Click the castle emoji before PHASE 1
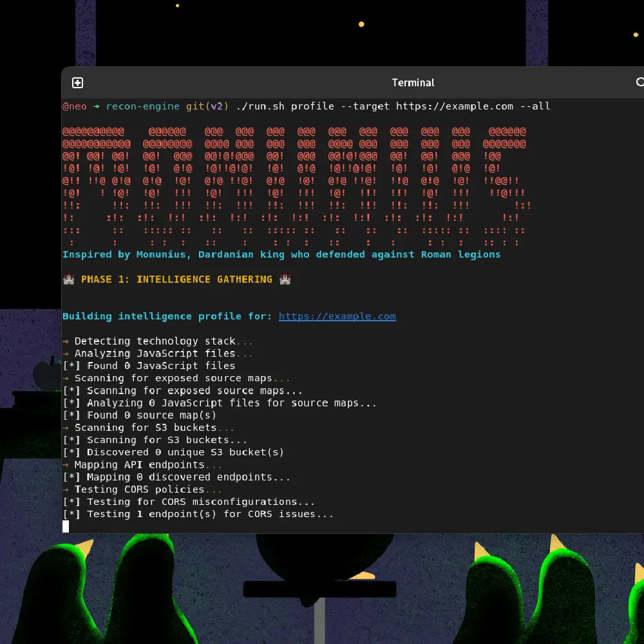 click(69, 279)
